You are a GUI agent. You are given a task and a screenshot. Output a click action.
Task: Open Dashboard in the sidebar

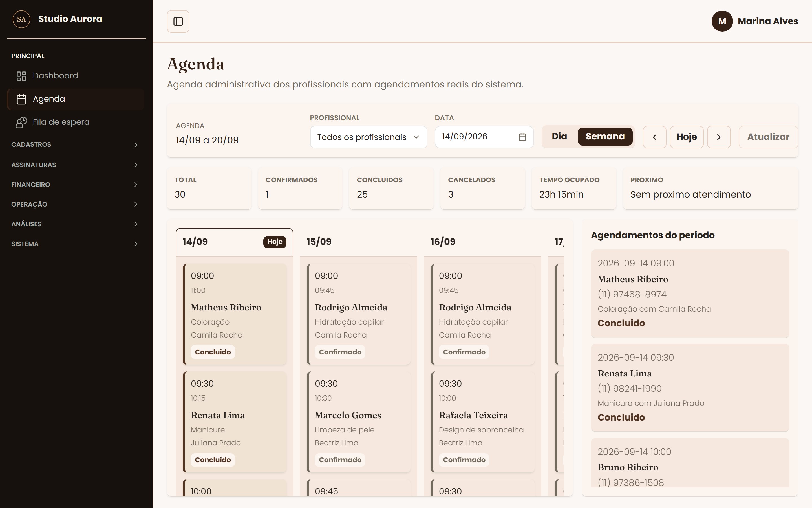click(x=76, y=76)
